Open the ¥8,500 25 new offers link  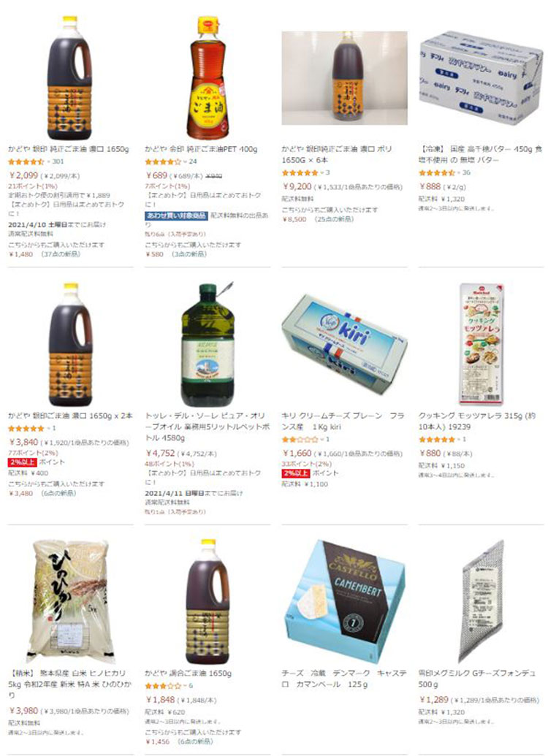pyautogui.click(x=319, y=219)
